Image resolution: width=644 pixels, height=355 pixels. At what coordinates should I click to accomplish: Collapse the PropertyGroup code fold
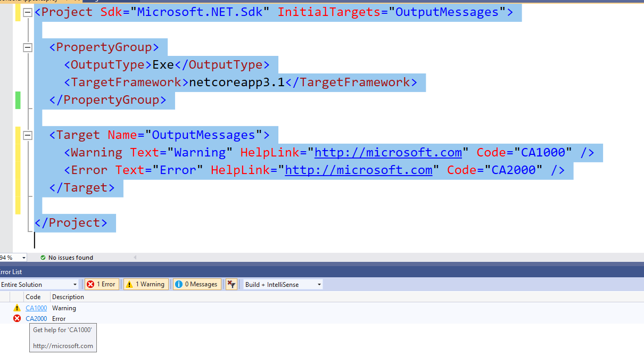(x=27, y=47)
